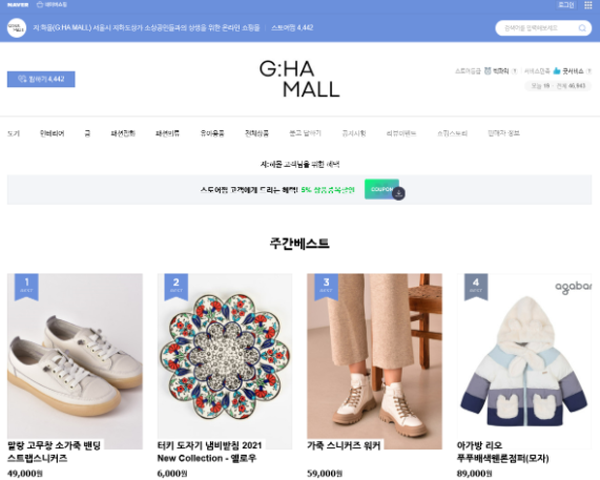Open the apps grid icon at top right
The width and height of the screenshot is (600, 480).
pyautogui.click(x=589, y=5)
